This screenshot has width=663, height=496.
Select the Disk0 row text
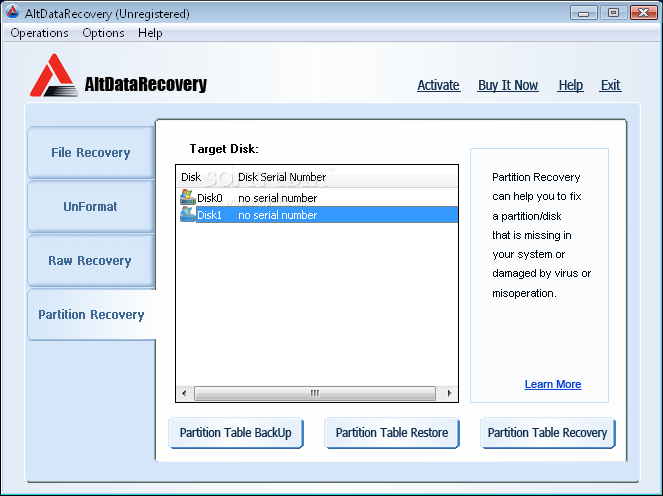(210, 198)
